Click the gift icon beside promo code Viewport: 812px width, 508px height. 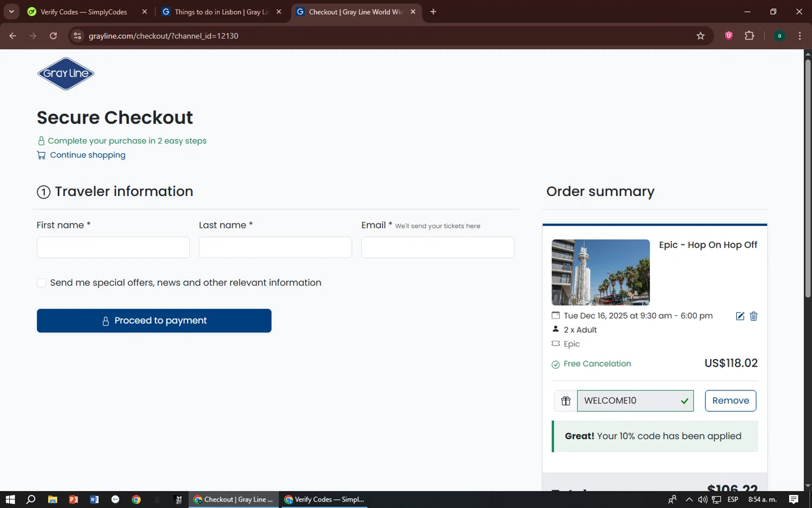tap(566, 401)
